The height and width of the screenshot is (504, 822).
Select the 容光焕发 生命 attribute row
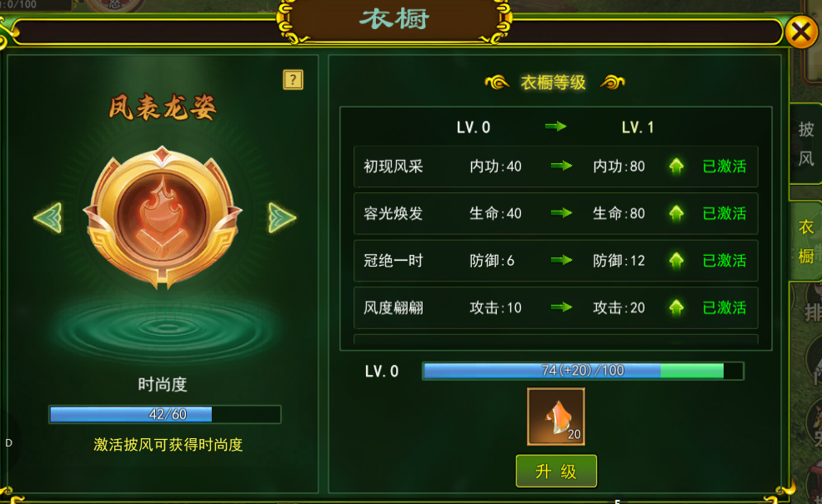tap(556, 213)
